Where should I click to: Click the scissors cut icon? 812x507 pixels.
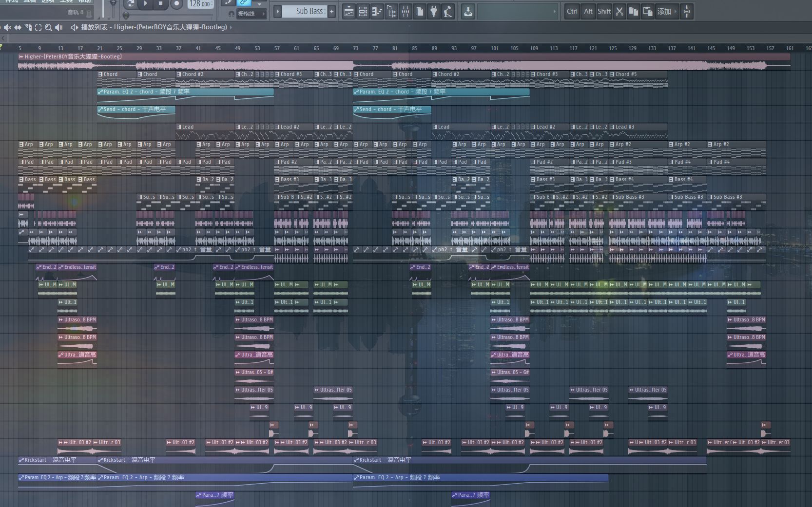click(x=619, y=11)
